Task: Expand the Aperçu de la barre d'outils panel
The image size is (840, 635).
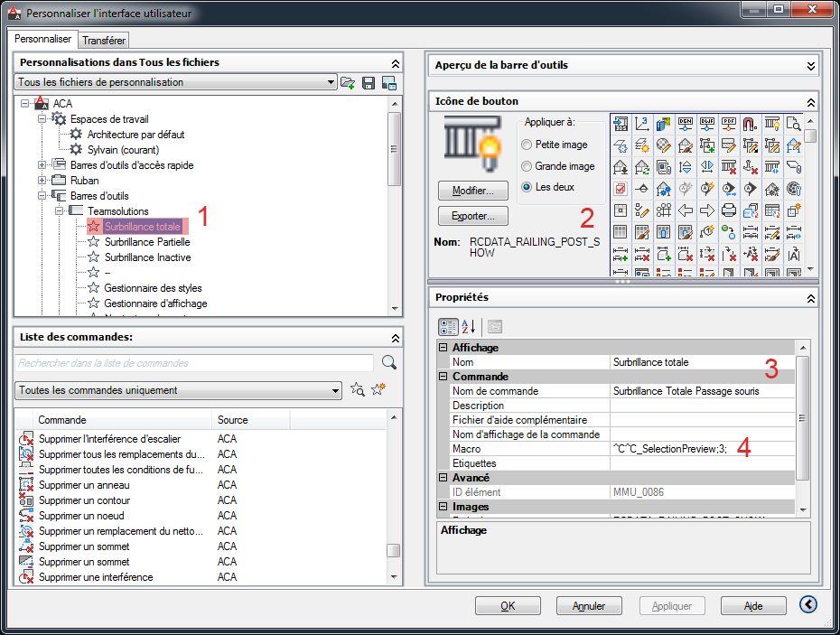Action: [810, 65]
